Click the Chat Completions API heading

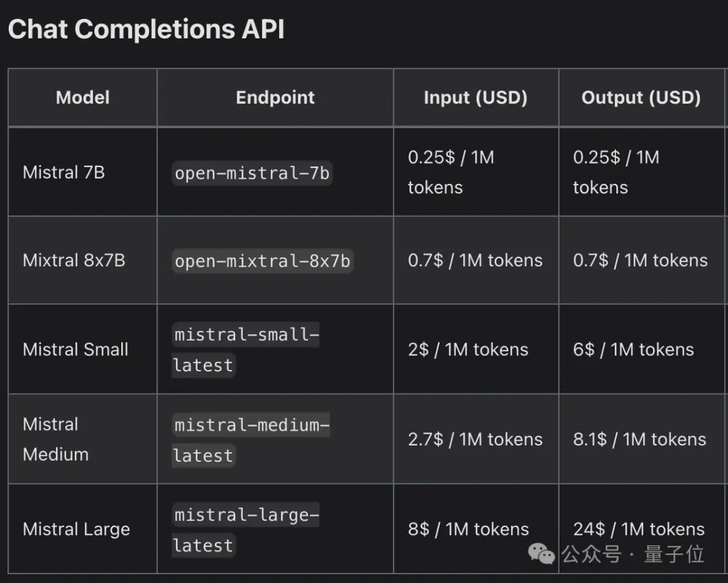[x=146, y=29]
